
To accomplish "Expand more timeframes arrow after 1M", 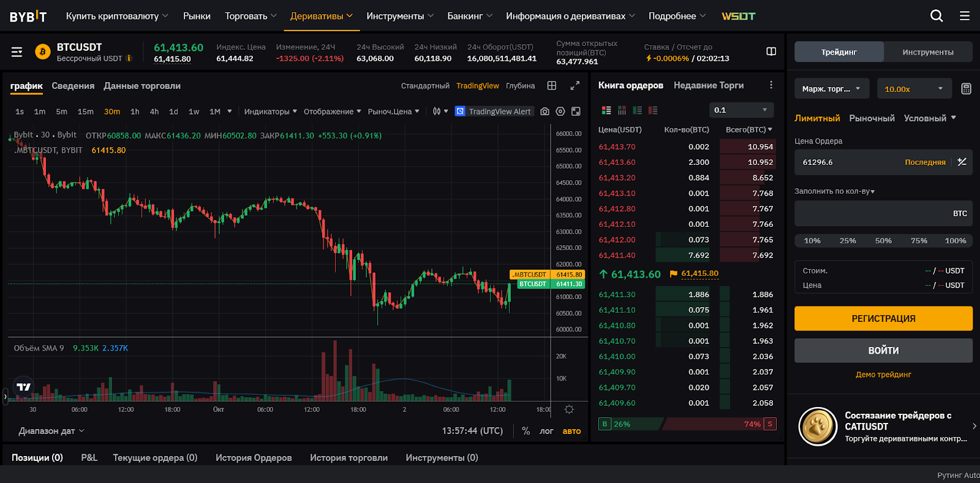I will click(230, 112).
